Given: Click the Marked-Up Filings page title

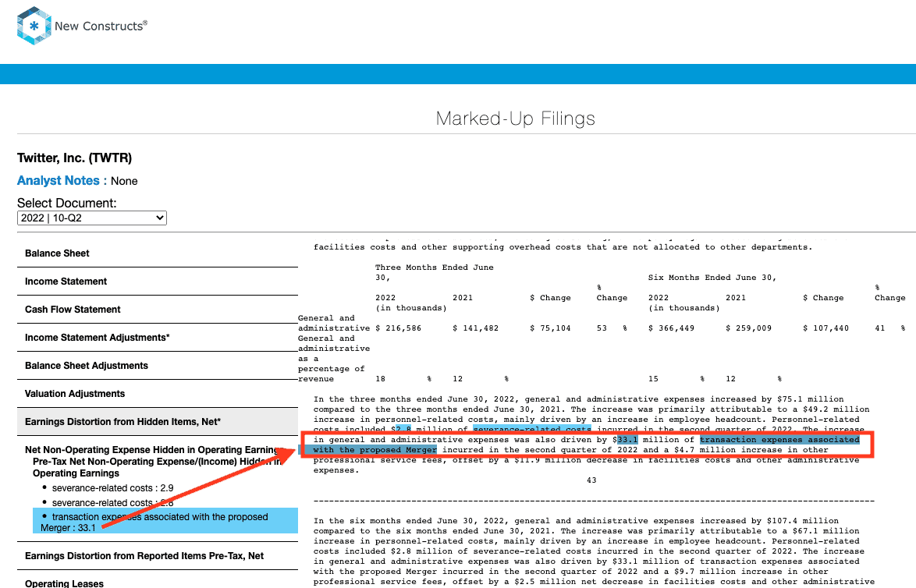Looking at the screenshot, I should [x=515, y=119].
